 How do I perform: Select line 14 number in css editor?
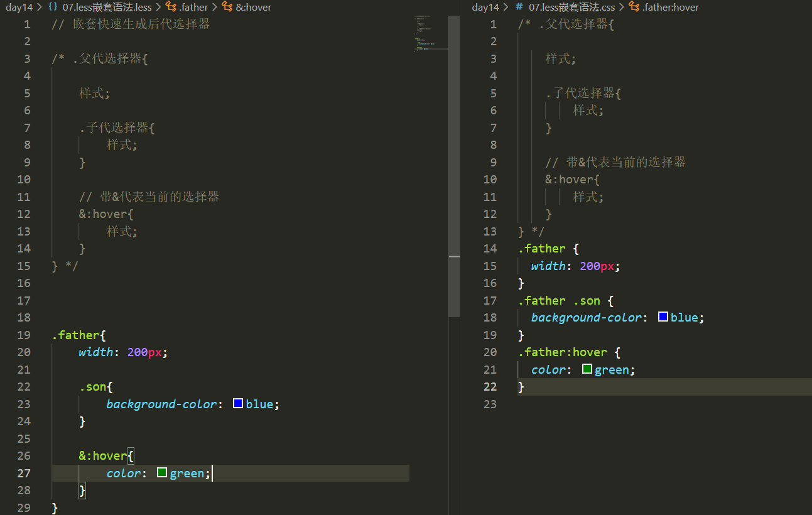coord(490,248)
